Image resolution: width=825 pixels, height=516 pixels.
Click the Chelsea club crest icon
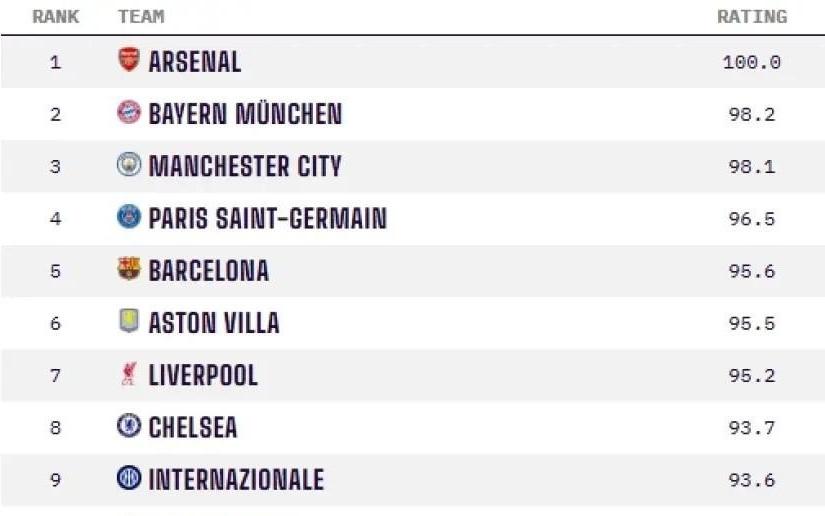pyautogui.click(x=129, y=427)
